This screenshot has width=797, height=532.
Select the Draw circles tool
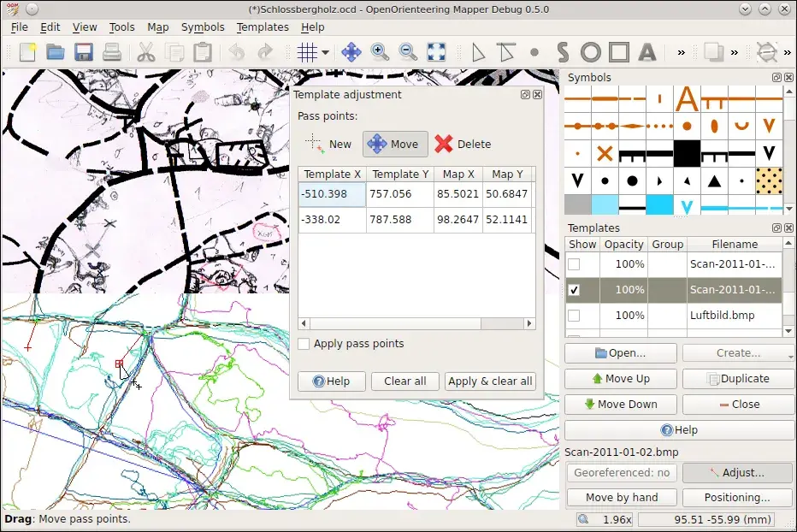tap(591, 52)
